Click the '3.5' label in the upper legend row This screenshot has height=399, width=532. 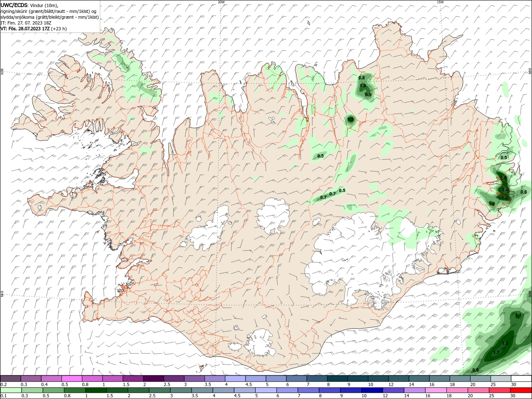208,384
